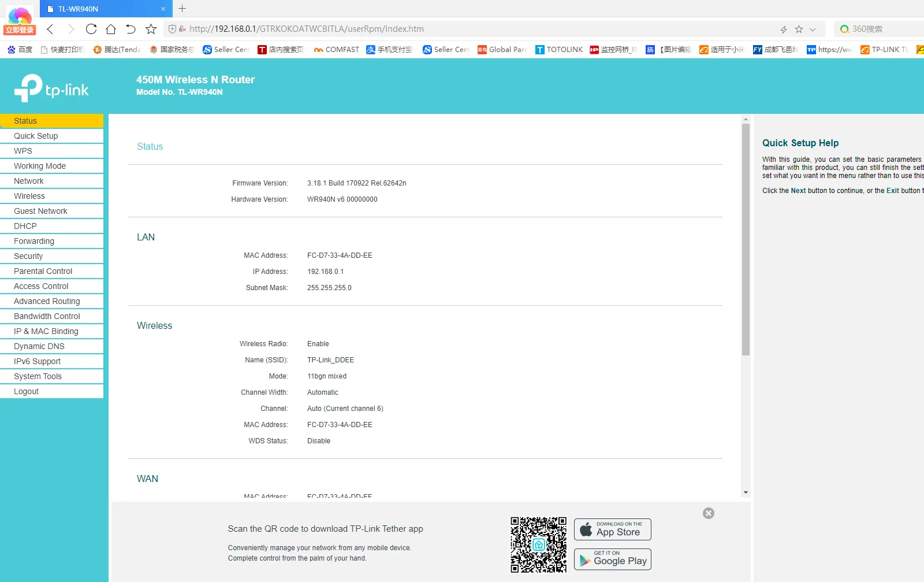924x582 pixels.
Task: Expand the Access Control menu
Action: pos(51,286)
